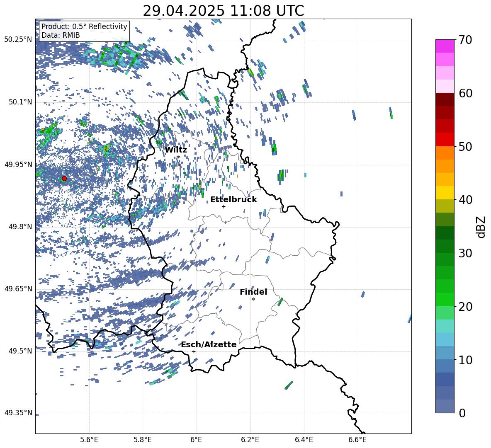Image resolution: width=491 pixels, height=448 pixels.
Task: Click the 10 colorbar tick label
Action: click(x=465, y=360)
